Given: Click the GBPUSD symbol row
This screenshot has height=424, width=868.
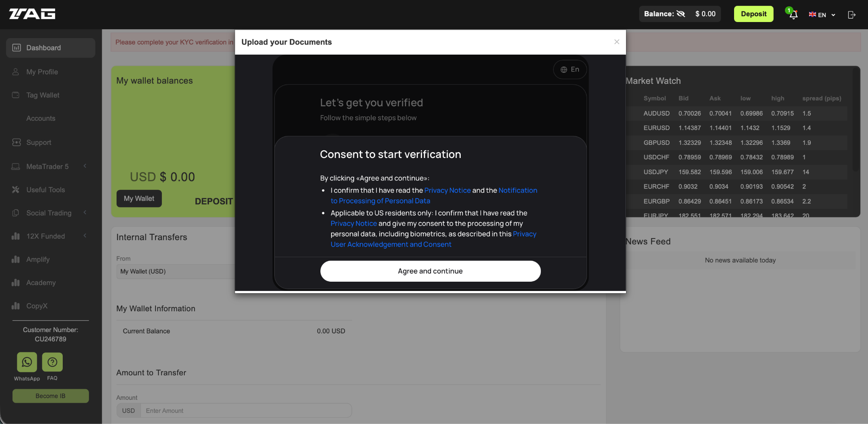Looking at the screenshot, I should click(x=737, y=143).
